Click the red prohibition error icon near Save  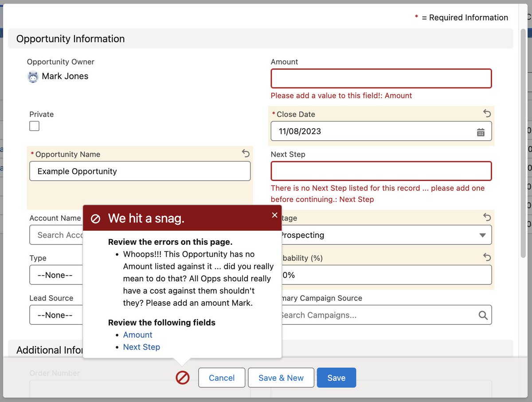pyautogui.click(x=182, y=378)
